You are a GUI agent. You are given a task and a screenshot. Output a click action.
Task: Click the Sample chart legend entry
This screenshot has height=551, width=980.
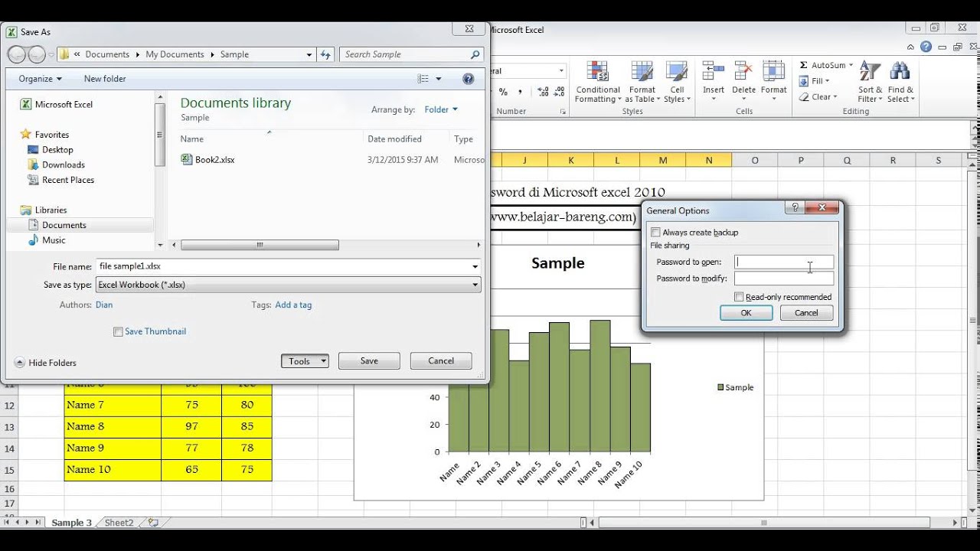[x=735, y=387]
